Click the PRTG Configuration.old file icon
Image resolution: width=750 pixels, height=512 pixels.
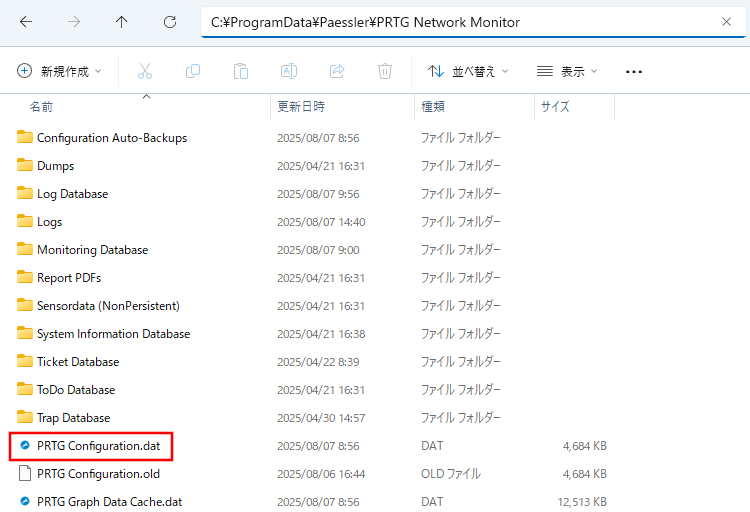point(25,473)
